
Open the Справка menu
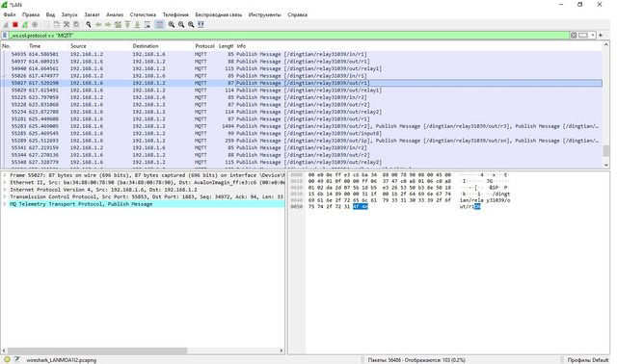297,14
